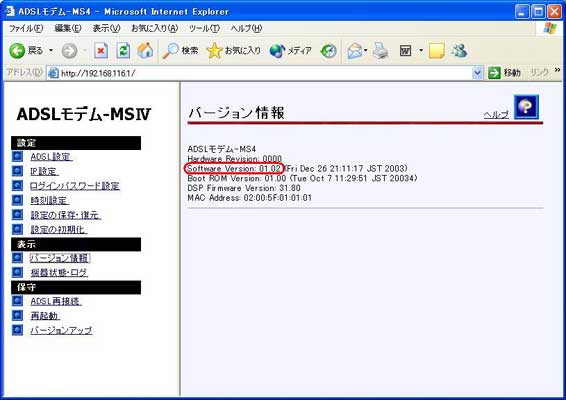Click the Stop loading red X icon
Viewport: 566px width, 400px height.
tap(101, 51)
